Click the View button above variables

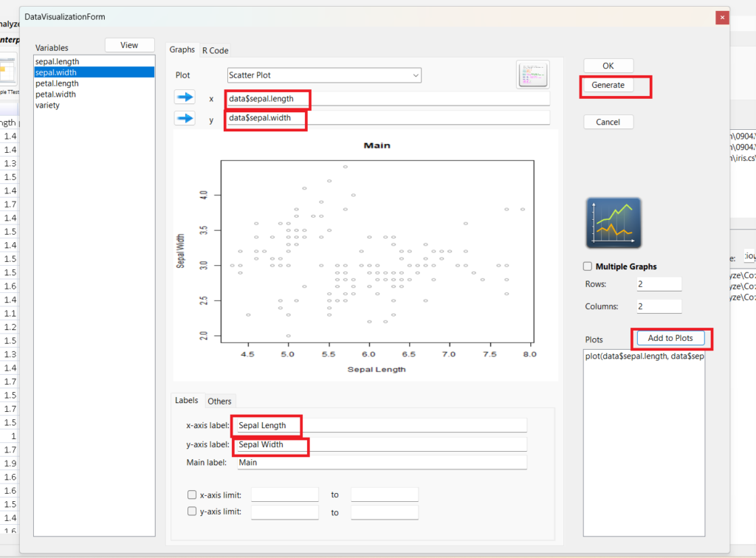point(129,45)
